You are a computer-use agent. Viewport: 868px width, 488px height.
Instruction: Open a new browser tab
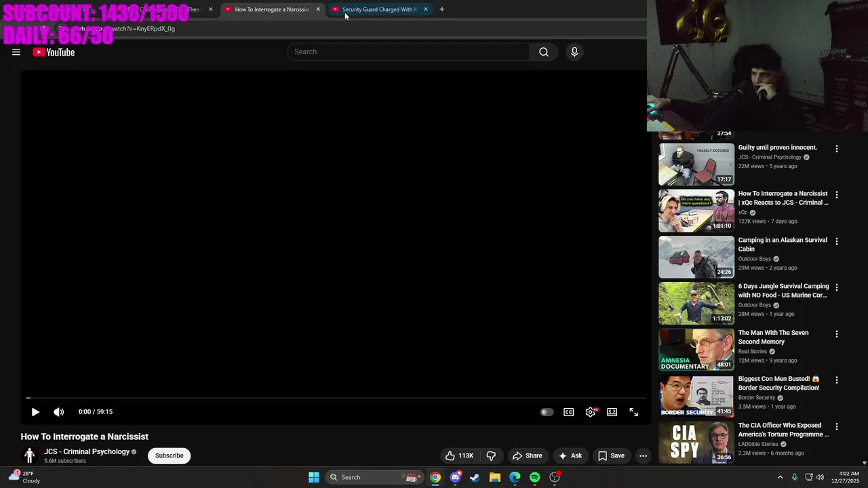click(x=442, y=9)
